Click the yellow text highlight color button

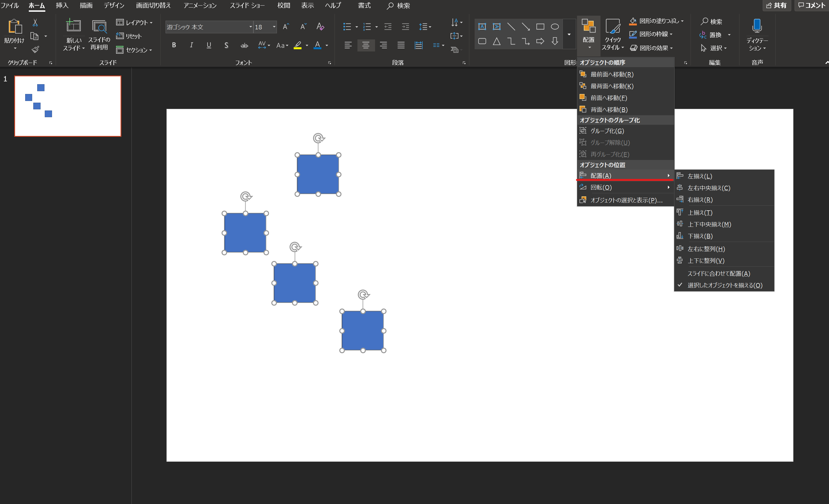[x=297, y=45]
